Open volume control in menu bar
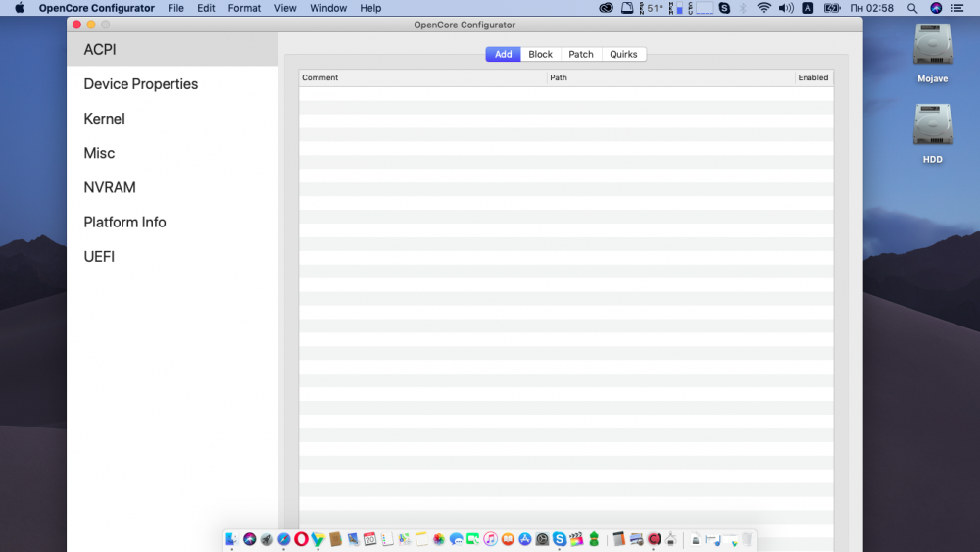 (786, 8)
